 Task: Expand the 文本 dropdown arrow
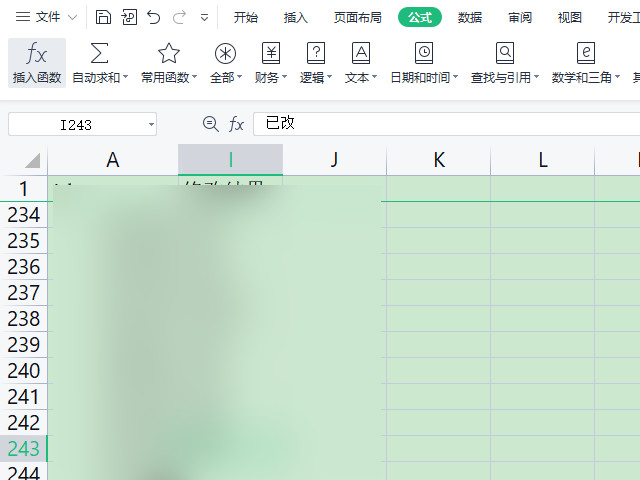tap(374, 77)
